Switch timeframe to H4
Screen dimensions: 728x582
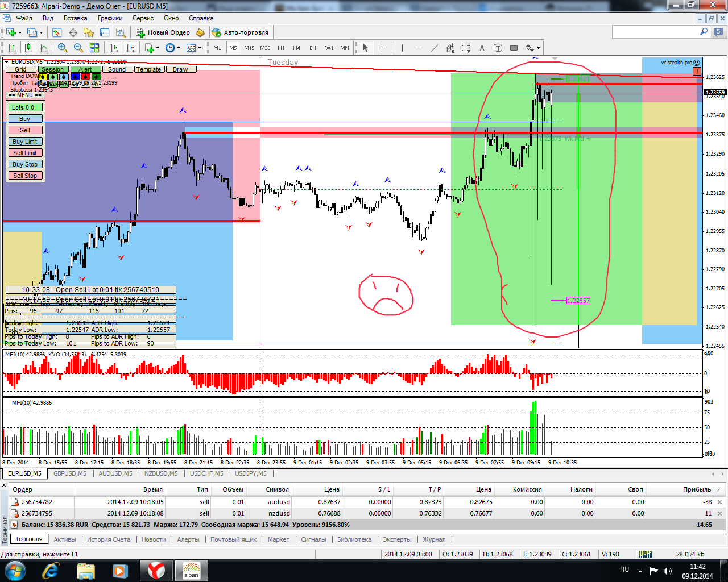click(x=297, y=48)
